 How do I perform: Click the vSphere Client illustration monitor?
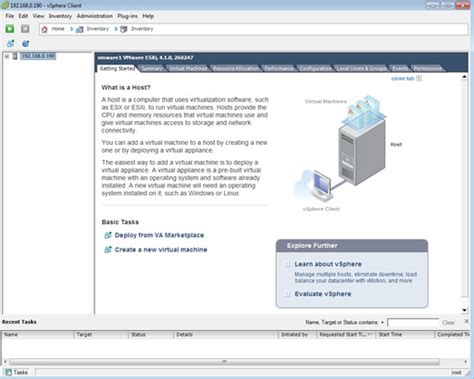tap(321, 185)
